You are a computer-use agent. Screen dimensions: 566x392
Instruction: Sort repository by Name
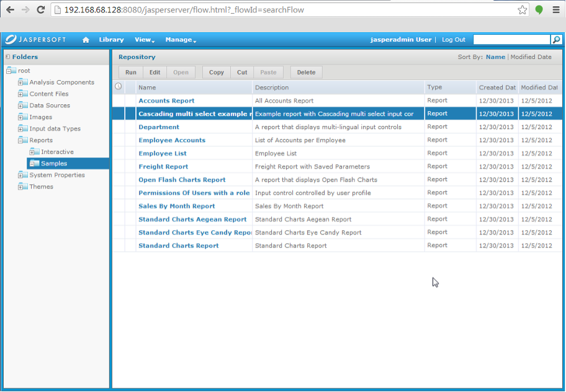pyautogui.click(x=495, y=57)
